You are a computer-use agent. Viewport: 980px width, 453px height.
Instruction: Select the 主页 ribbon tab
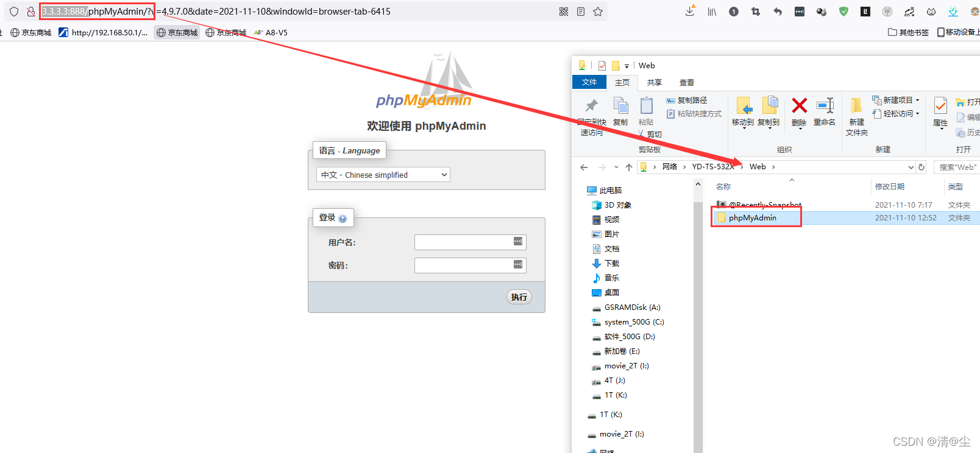(622, 83)
